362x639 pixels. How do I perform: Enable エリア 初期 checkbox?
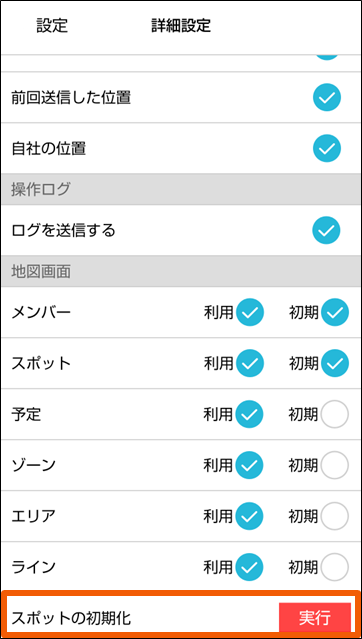pos(335,516)
